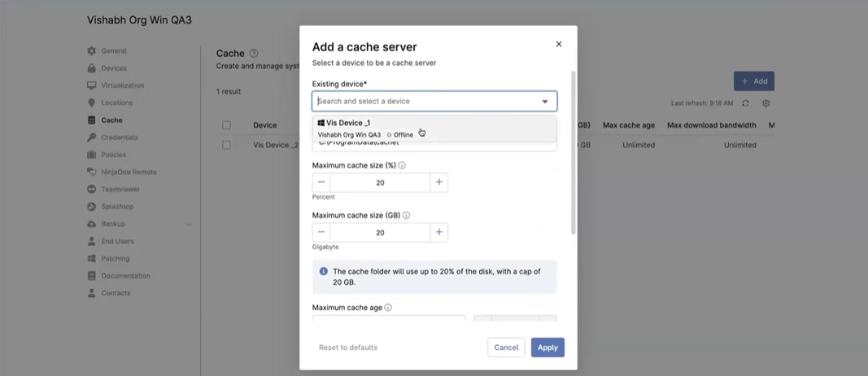
Task: Click the Max cache age column header
Action: tap(629, 125)
